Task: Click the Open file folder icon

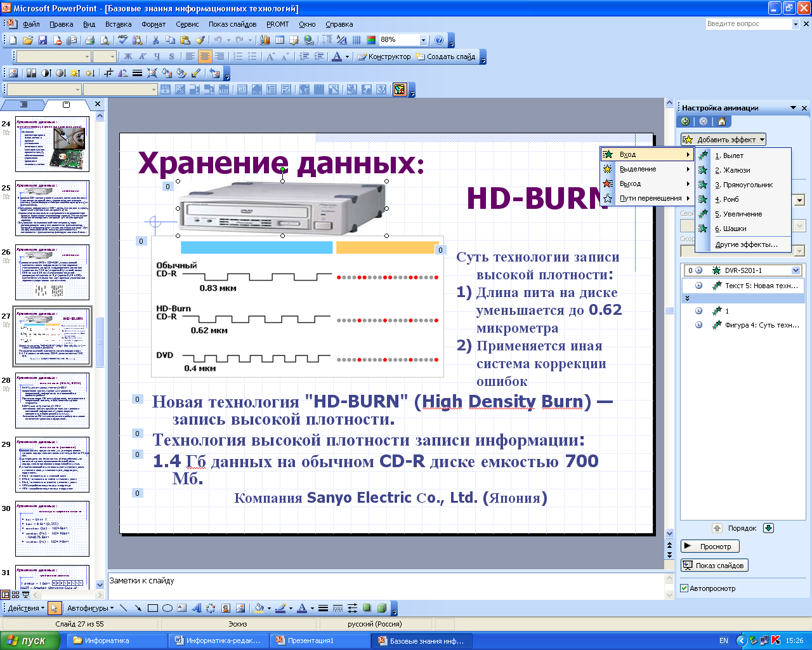Action: click(x=28, y=40)
